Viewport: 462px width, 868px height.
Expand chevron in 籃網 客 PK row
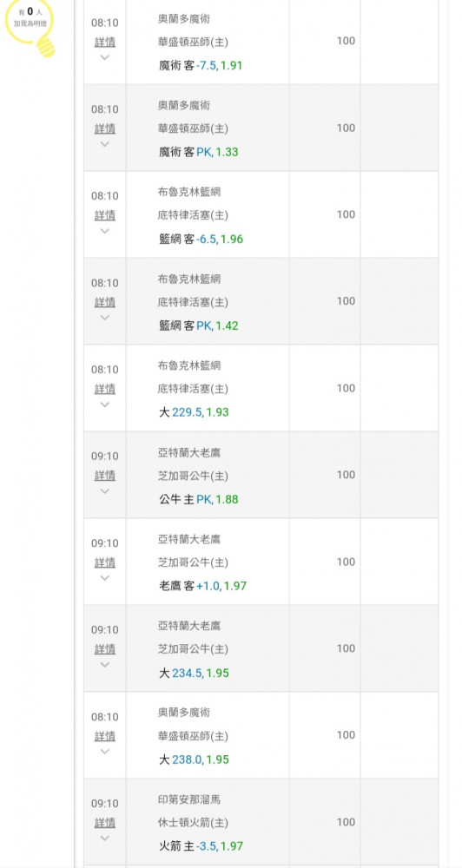[x=105, y=318]
